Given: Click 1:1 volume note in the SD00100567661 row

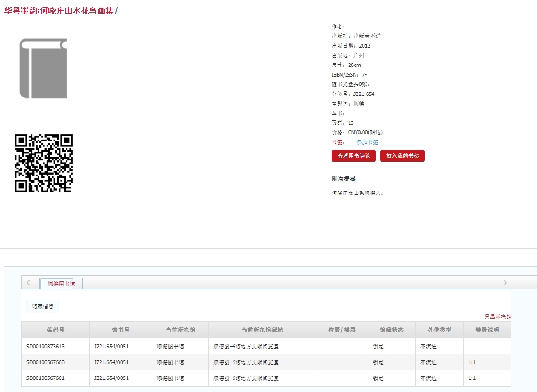Looking at the screenshot, I should click(472, 378).
